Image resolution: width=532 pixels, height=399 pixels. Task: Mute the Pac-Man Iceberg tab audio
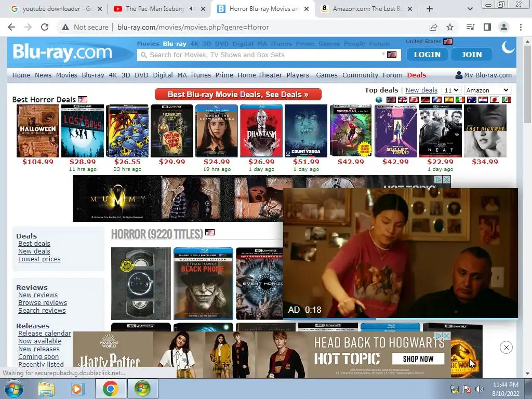point(192,9)
